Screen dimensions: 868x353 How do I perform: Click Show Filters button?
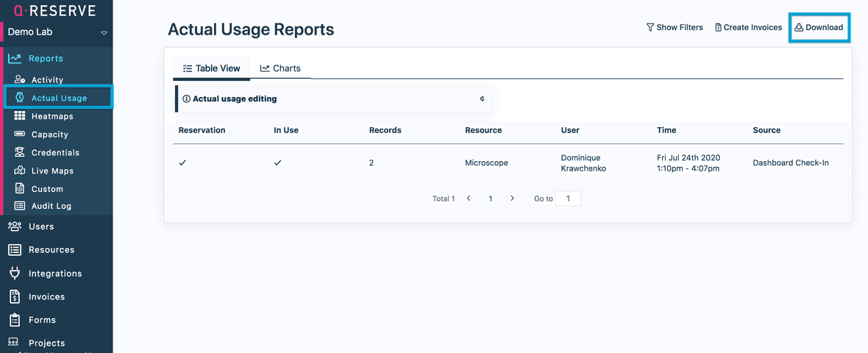pos(674,27)
